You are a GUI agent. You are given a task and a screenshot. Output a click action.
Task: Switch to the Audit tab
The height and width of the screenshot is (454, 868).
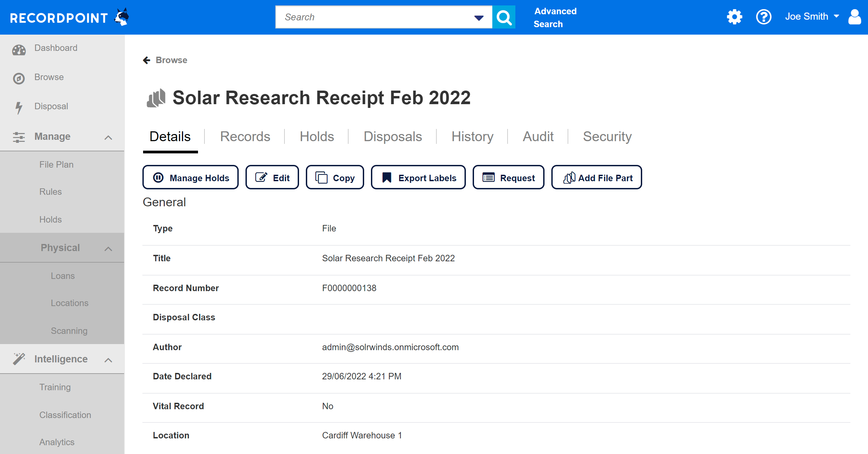538,136
